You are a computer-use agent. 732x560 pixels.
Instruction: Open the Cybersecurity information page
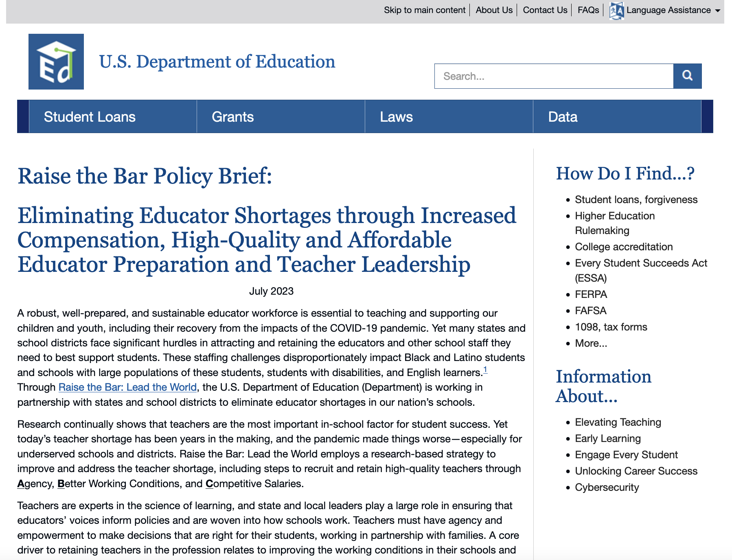coord(607,487)
